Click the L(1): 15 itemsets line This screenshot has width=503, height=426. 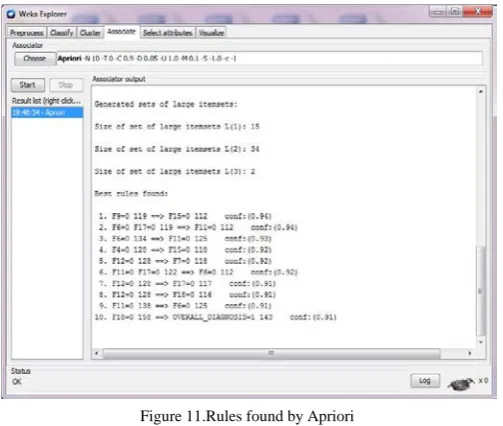pyautogui.click(x=177, y=127)
